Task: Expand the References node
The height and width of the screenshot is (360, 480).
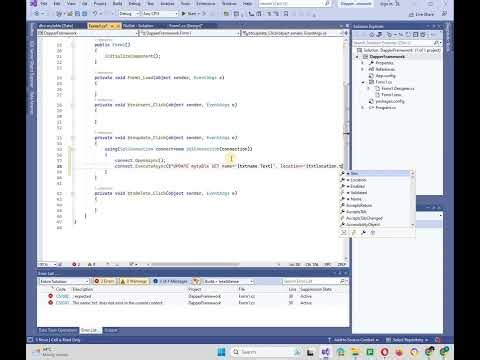Action: (x=363, y=69)
